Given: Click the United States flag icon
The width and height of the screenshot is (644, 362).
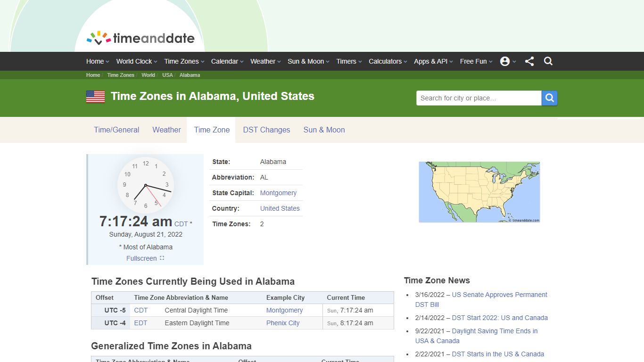Looking at the screenshot, I should pyautogui.click(x=95, y=97).
